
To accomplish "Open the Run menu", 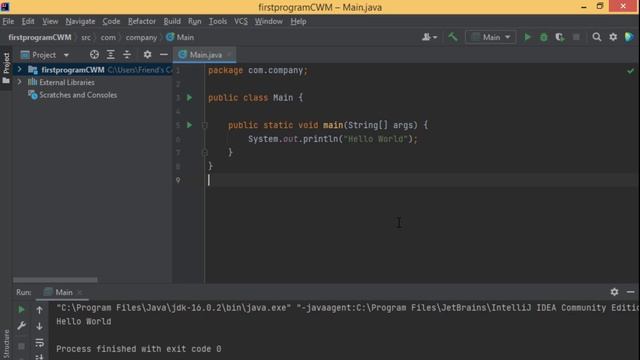I will click(x=194, y=21).
